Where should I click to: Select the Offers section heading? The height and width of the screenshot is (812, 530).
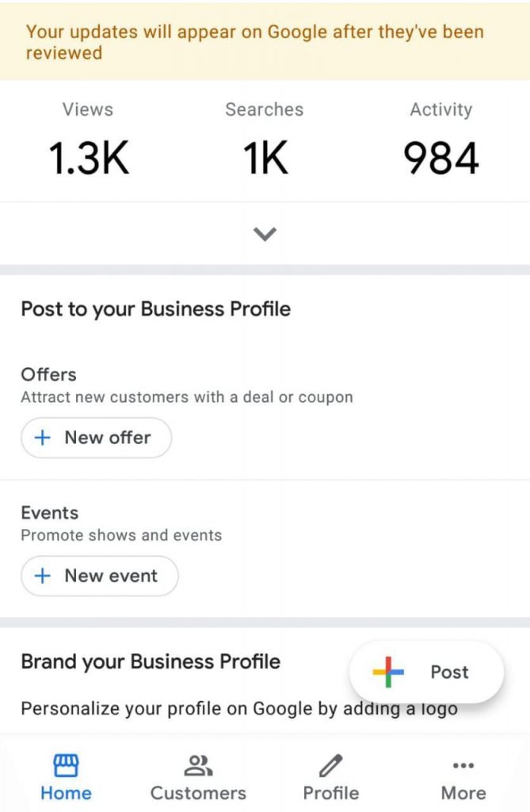pyautogui.click(x=48, y=374)
